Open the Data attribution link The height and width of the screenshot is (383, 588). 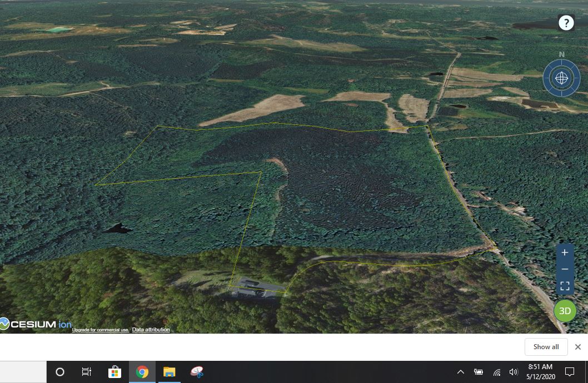pyautogui.click(x=151, y=330)
